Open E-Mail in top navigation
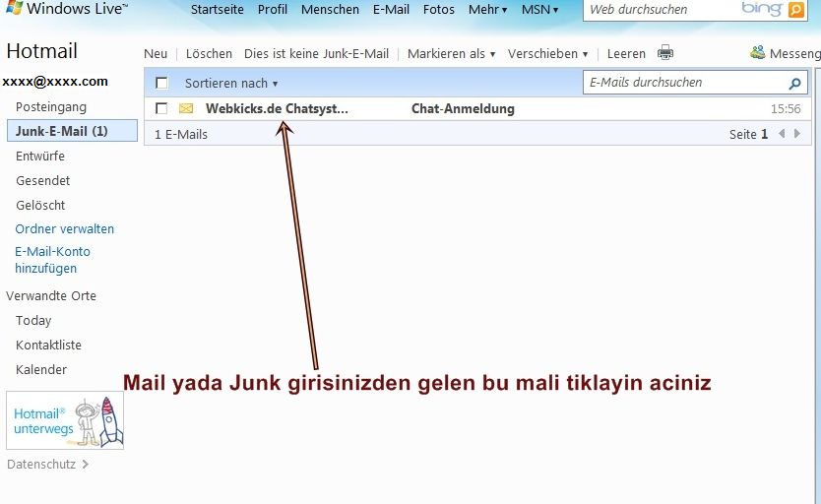The width and height of the screenshot is (821, 504). coord(391,10)
